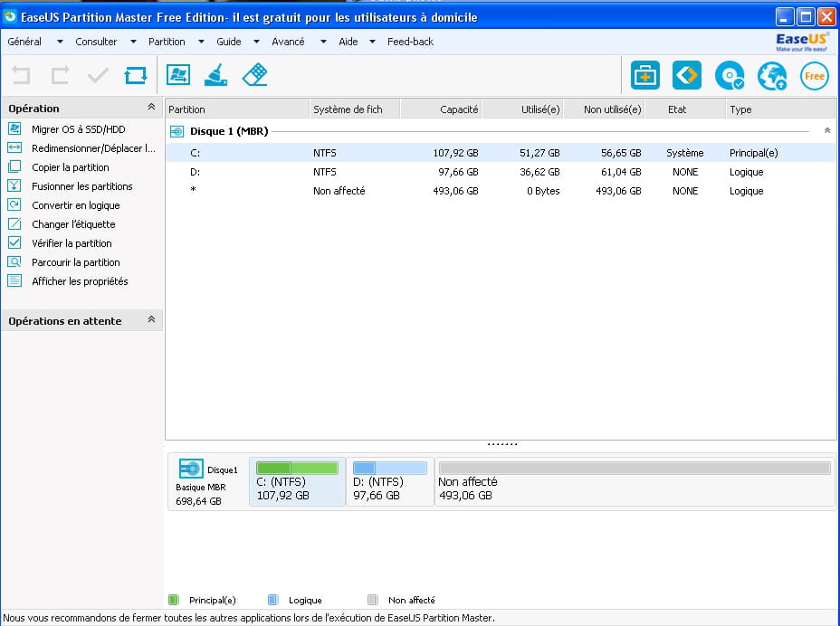Click the globe upgrade icon
840x626 pixels.
tap(772, 75)
